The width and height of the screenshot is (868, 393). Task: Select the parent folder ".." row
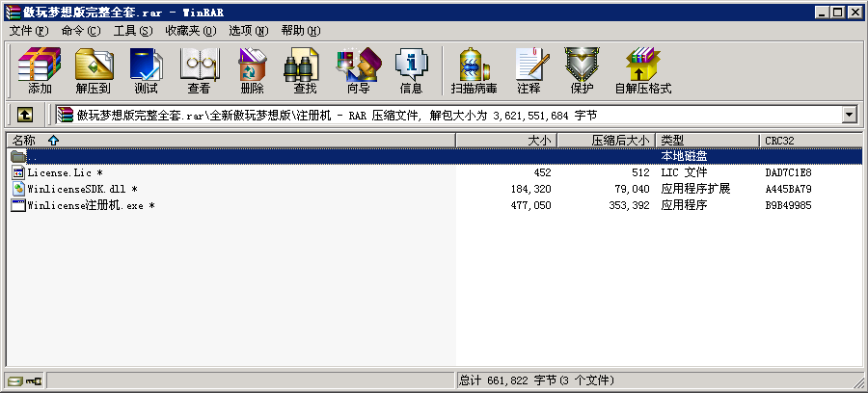(33, 156)
